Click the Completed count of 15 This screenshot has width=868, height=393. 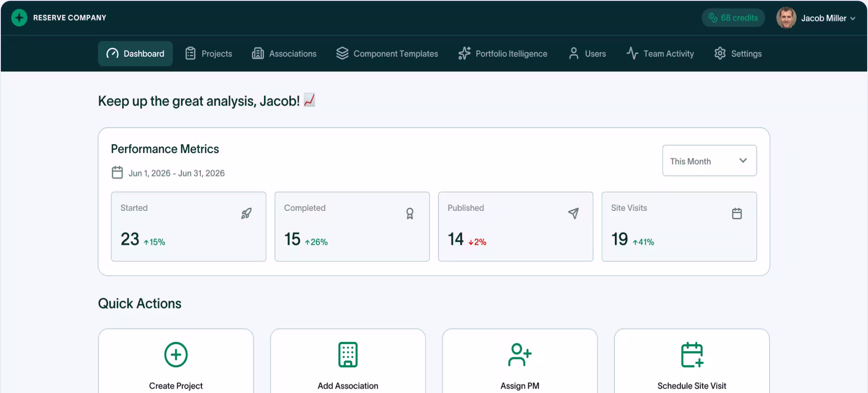point(292,239)
